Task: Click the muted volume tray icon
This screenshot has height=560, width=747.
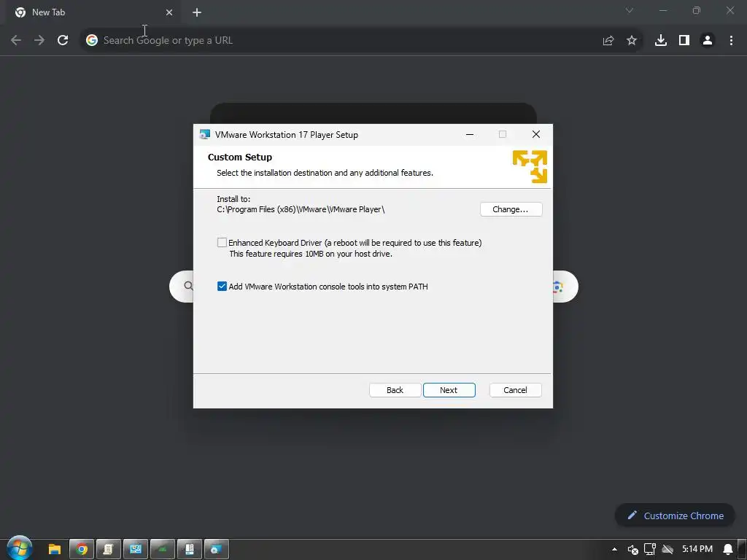Action: (x=632, y=550)
